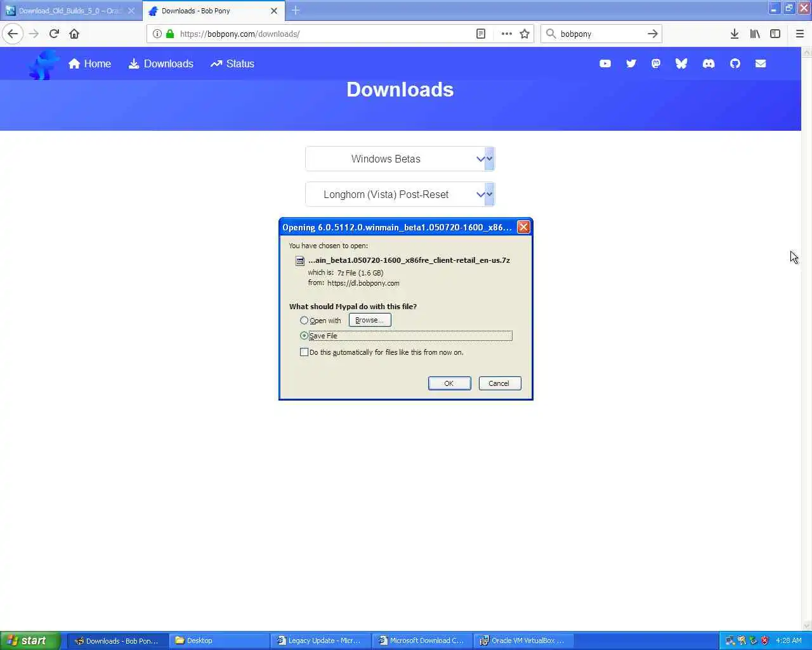This screenshot has height=650, width=812.
Task: Select the Save File radio option
Action: coord(304,336)
